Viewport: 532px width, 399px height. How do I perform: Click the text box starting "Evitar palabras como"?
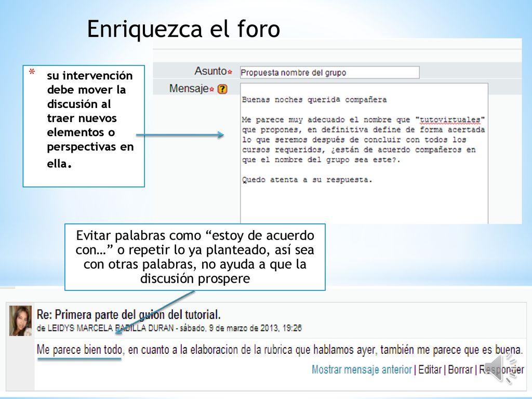195,257
